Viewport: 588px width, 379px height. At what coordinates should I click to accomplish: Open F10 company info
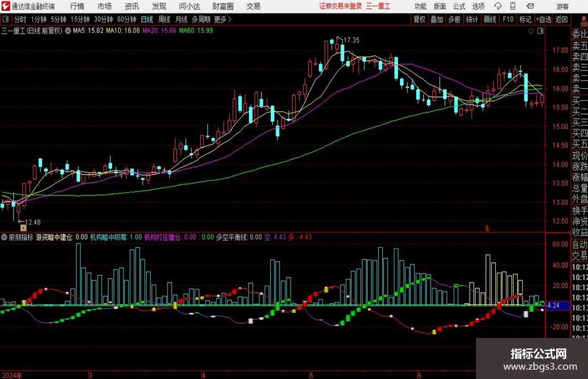point(508,19)
